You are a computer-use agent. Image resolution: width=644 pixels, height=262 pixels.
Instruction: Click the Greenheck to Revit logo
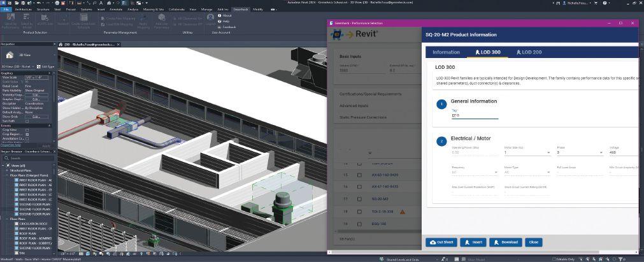[354, 34]
